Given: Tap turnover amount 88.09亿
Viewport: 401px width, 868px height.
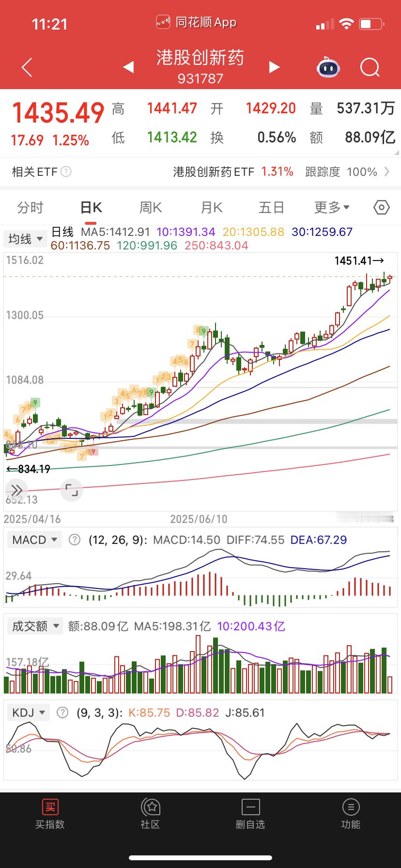Looking at the screenshot, I should pyautogui.click(x=370, y=138).
